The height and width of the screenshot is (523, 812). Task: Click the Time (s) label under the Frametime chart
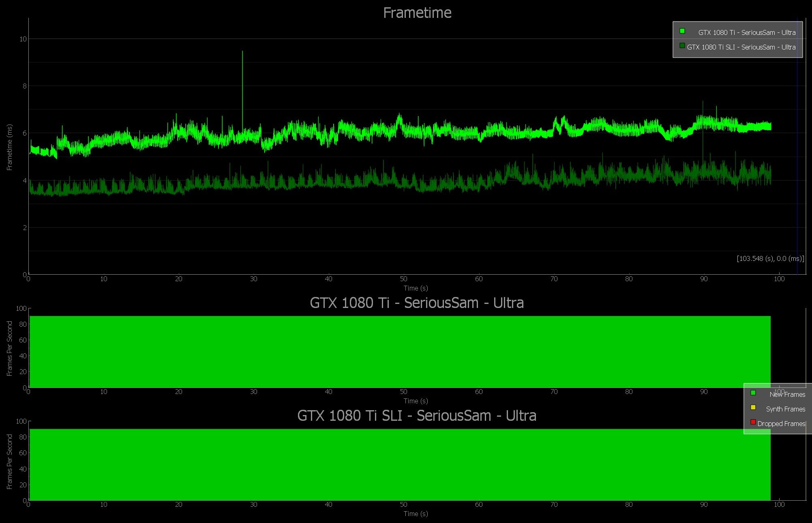pyautogui.click(x=416, y=288)
